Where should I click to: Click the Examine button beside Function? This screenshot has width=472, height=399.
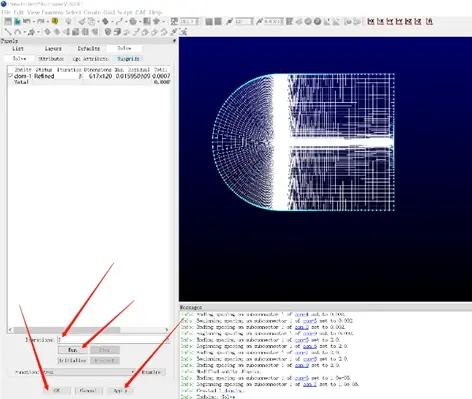[151, 372]
